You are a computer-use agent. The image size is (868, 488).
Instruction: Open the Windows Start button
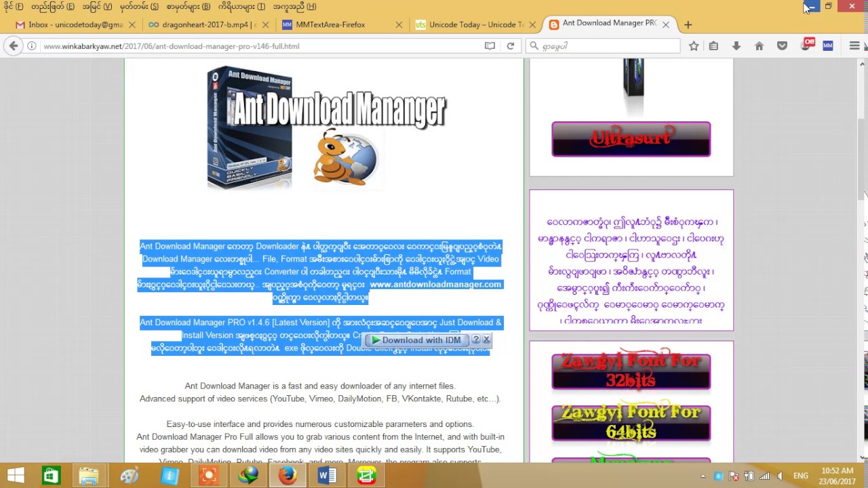coord(15,476)
